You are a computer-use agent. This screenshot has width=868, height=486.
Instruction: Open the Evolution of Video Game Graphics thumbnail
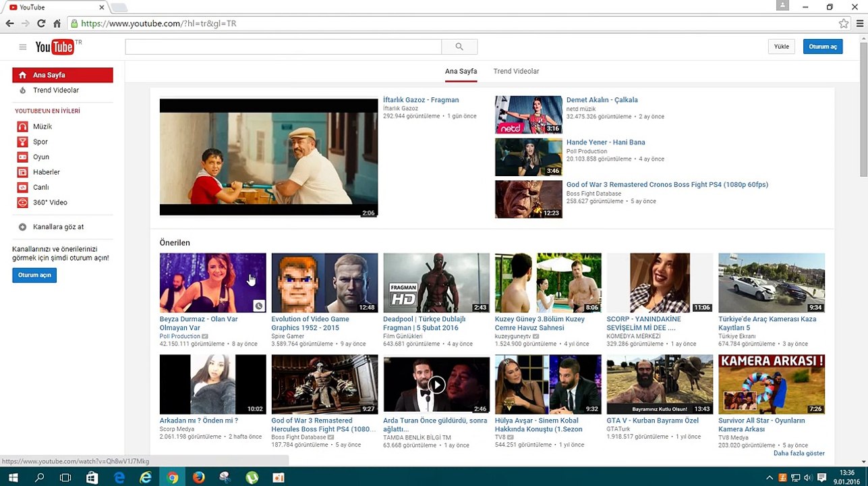tap(324, 283)
